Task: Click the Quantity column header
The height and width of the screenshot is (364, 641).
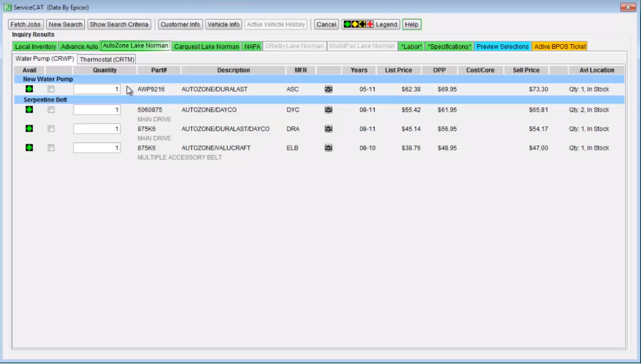Action: 104,70
